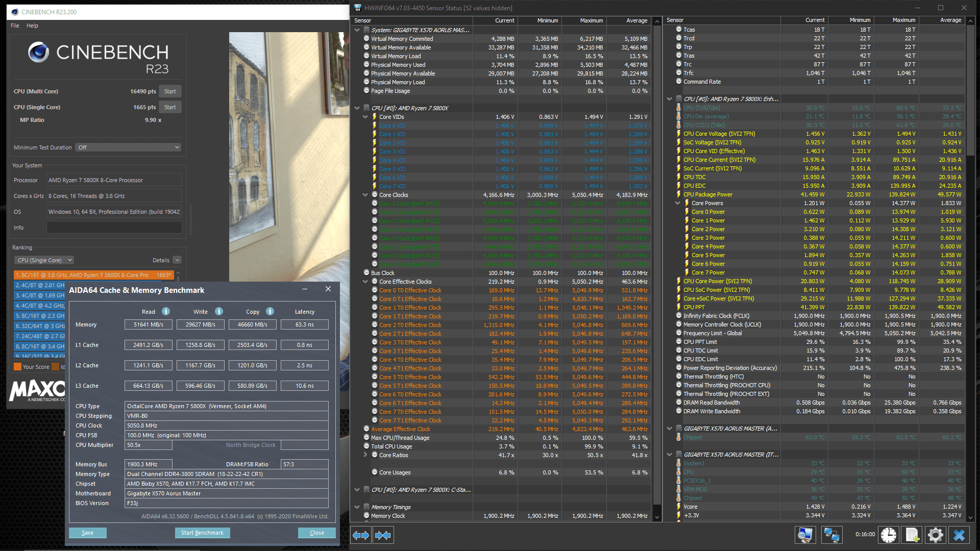Click Save in AIDA64 benchmark window
980x551 pixels.
88,533
